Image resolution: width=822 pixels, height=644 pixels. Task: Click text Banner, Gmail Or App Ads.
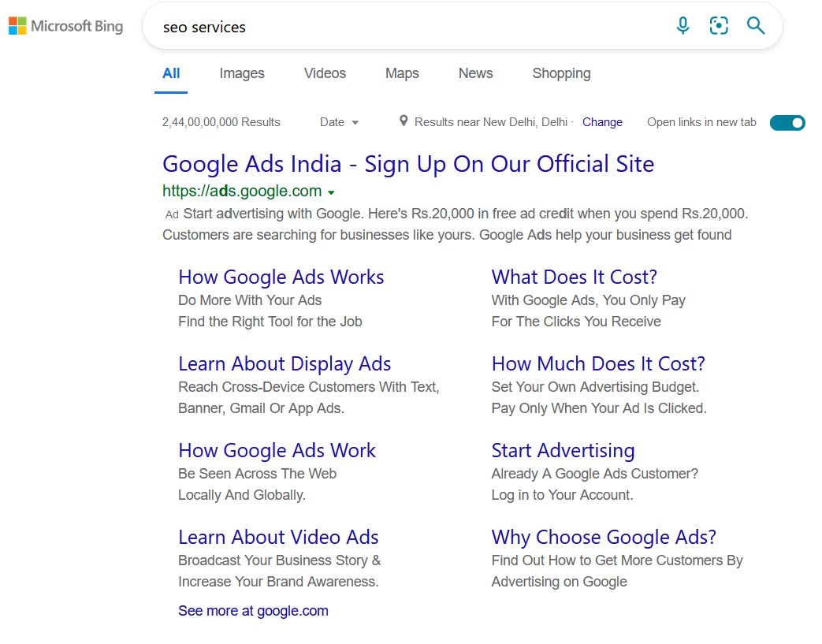pos(261,408)
